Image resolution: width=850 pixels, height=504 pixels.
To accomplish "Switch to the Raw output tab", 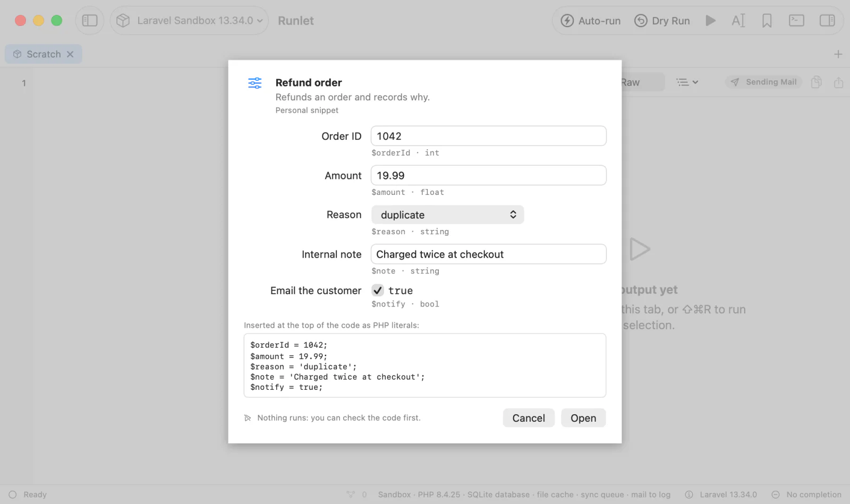I will click(642, 82).
